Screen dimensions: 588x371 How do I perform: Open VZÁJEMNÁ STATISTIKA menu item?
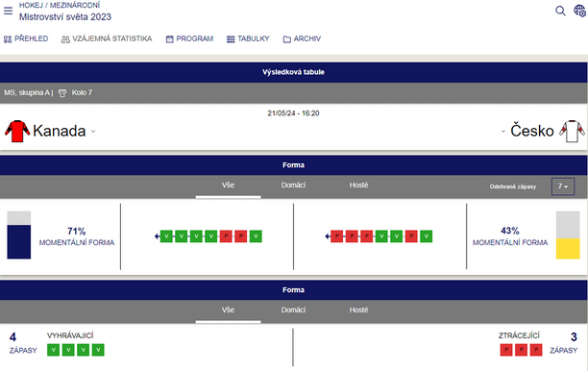pyautogui.click(x=107, y=38)
